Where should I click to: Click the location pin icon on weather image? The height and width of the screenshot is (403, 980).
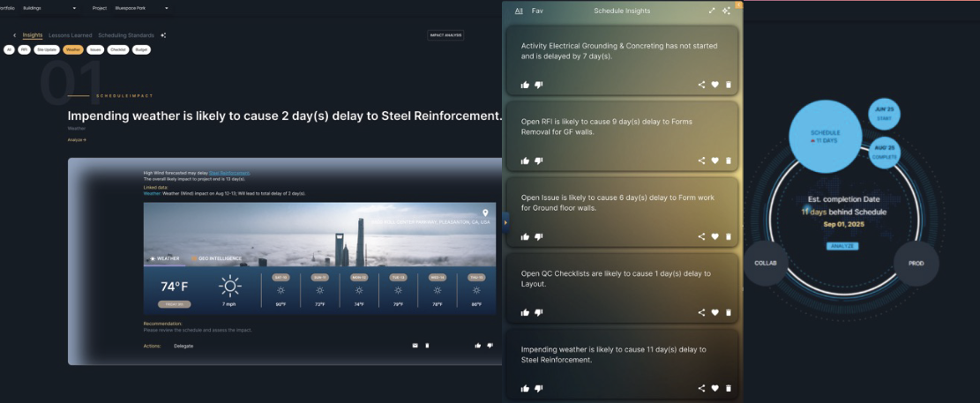pos(485,213)
